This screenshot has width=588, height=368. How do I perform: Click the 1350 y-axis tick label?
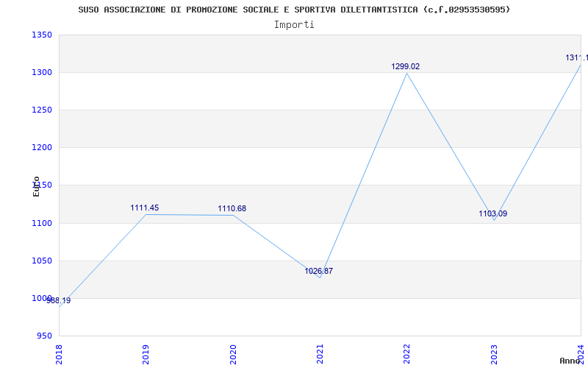click(x=42, y=35)
